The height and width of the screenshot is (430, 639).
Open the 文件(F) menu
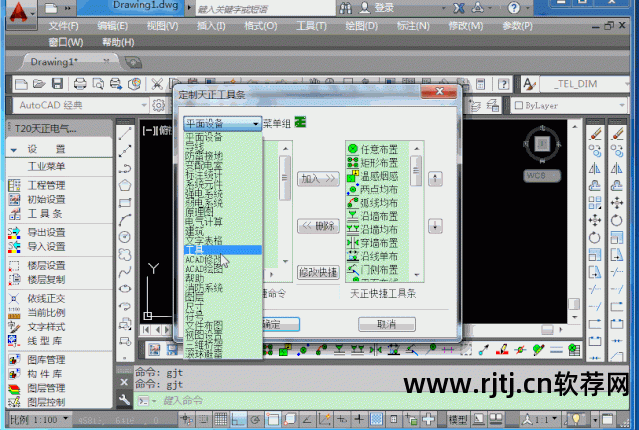[64, 26]
